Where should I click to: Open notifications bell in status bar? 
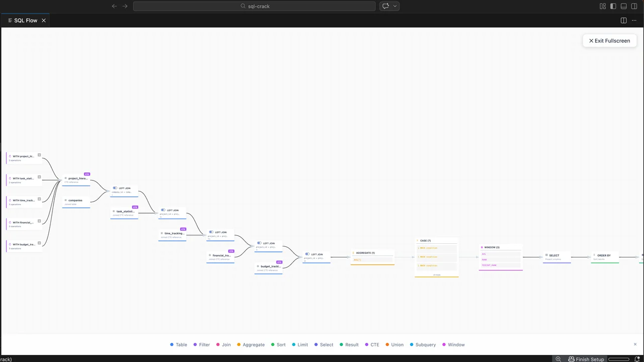coord(637,359)
